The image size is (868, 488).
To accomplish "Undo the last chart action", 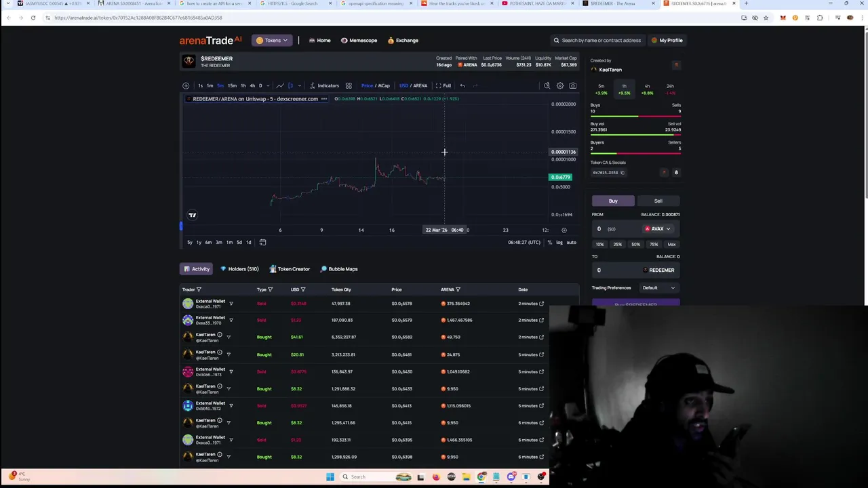I will (x=462, y=85).
